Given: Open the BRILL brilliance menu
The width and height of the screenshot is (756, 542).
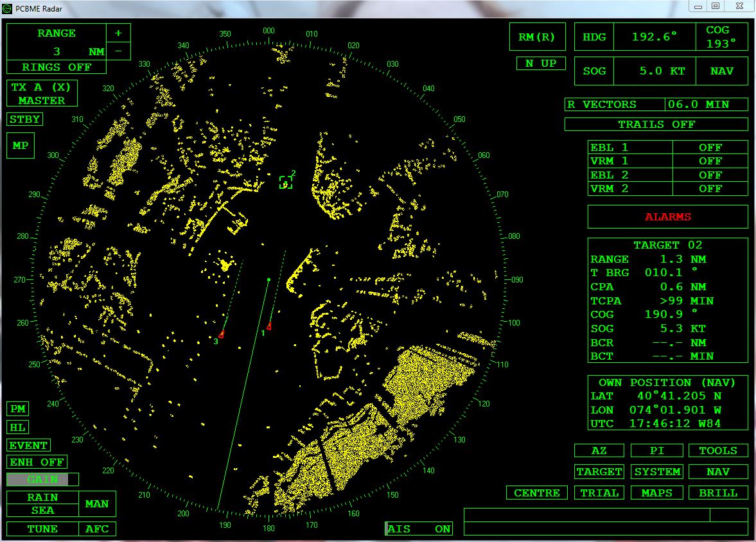Looking at the screenshot, I should (x=717, y=493).
